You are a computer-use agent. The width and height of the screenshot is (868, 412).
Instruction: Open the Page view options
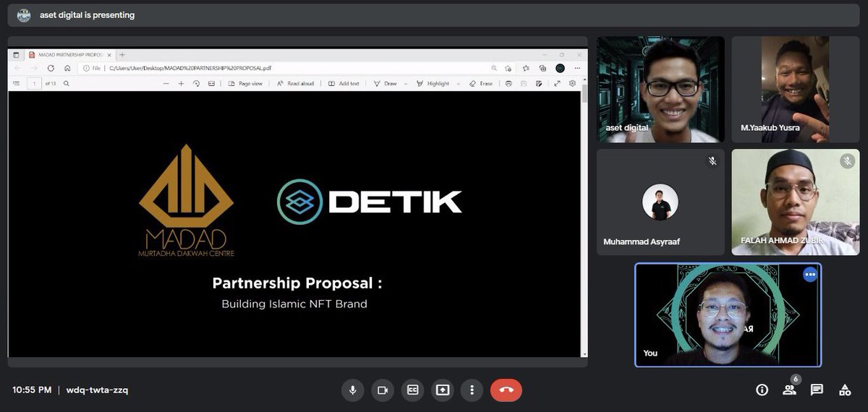245,84
